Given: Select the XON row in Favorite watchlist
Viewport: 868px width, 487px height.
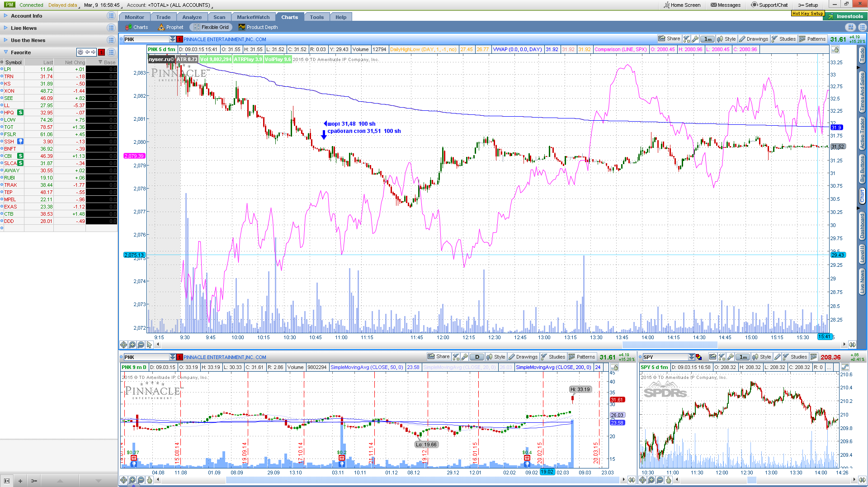Looking at the screenshot, I should pyautogui.click(x=59, y=91).
